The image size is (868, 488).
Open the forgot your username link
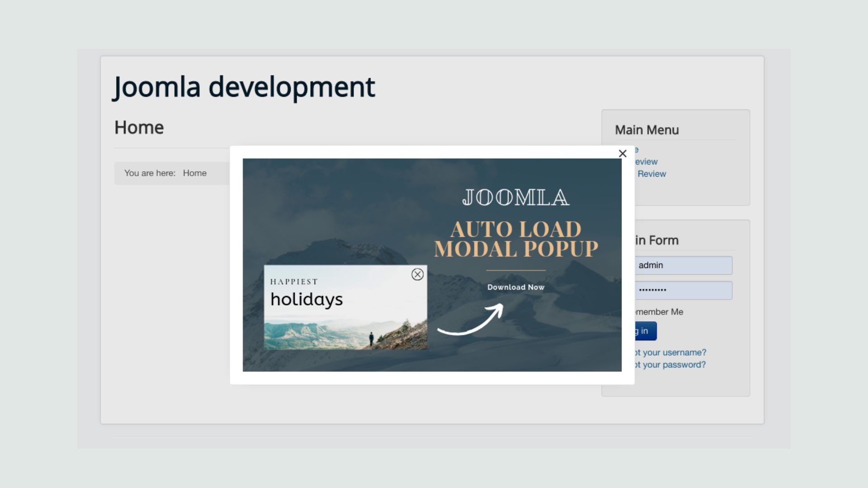pos(670,352)
